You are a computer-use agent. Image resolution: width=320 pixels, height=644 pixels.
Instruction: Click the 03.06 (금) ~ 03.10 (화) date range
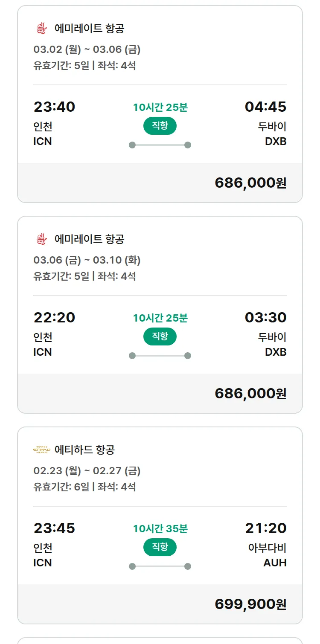click(87, 260)
